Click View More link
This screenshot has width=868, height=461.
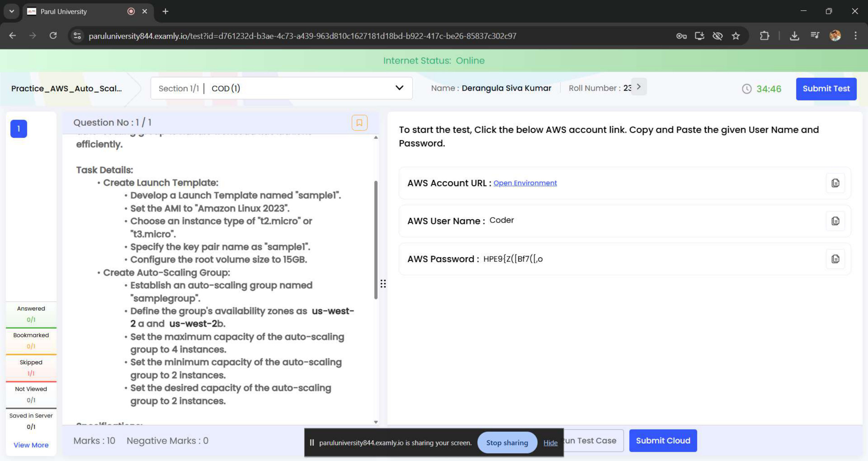pyautogui.click(x=31, y=445)
